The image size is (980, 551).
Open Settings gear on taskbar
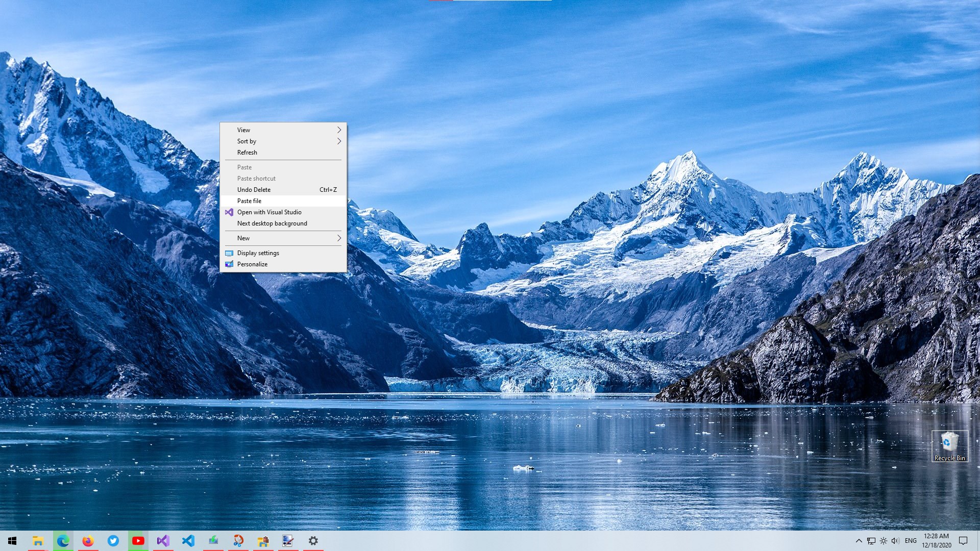coord(313,541)
